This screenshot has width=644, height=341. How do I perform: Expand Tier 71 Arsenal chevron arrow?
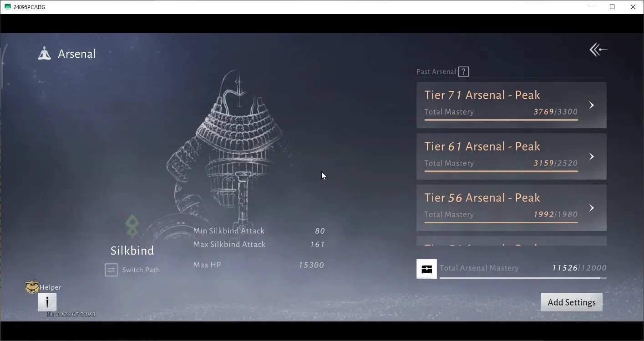(591, 105)
